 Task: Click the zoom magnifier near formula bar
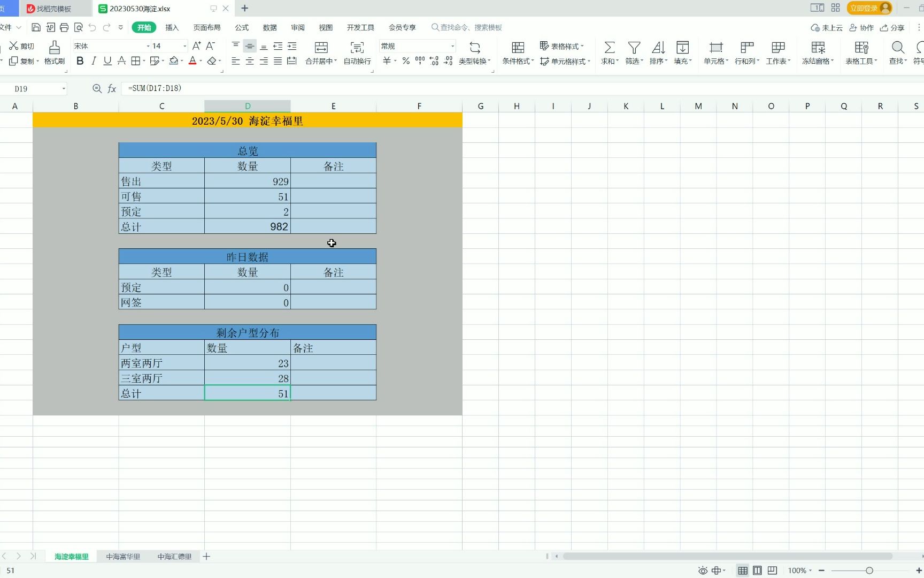[97, 88]
